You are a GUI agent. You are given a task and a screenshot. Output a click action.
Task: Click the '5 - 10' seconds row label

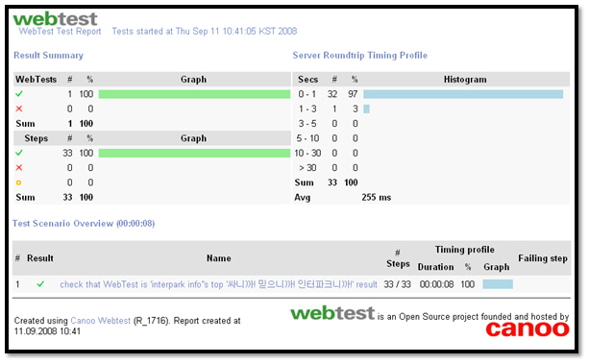coord(307,138)
